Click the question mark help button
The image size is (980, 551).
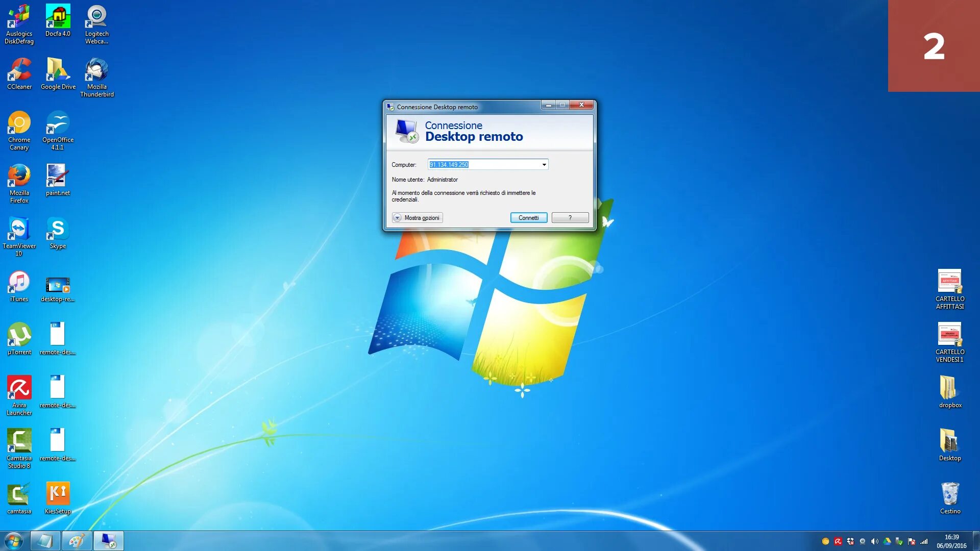tap(570, 218)
